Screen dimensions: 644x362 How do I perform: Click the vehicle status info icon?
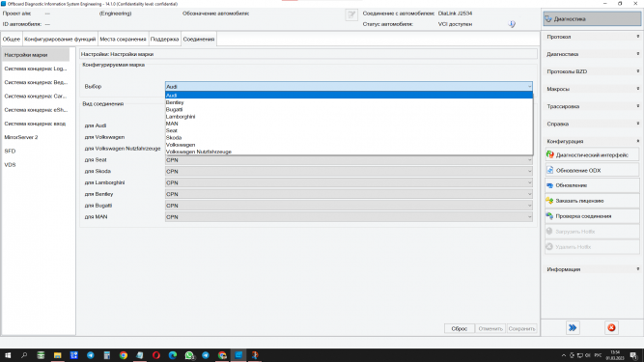(512, 24)
